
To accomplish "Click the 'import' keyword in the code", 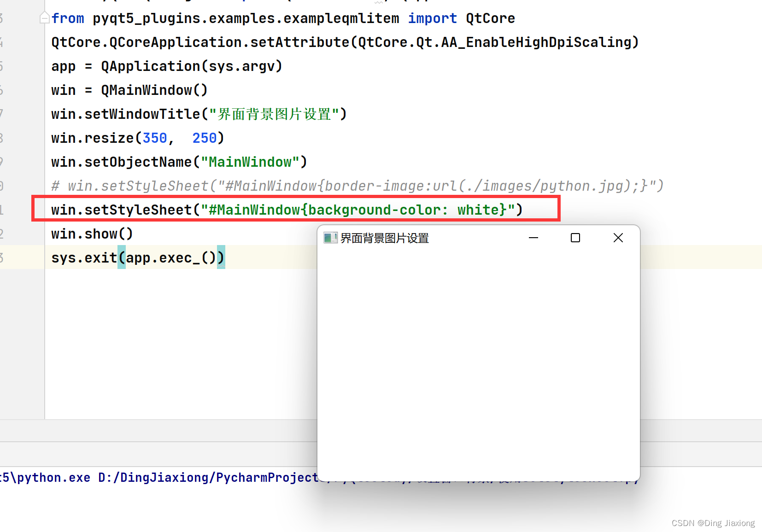I will (x=432, y=18).
